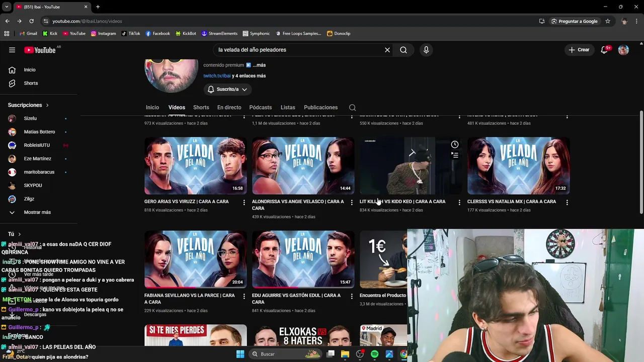The image size is (644, 362).
Task: Expand the Tú section
Action: 14,234
